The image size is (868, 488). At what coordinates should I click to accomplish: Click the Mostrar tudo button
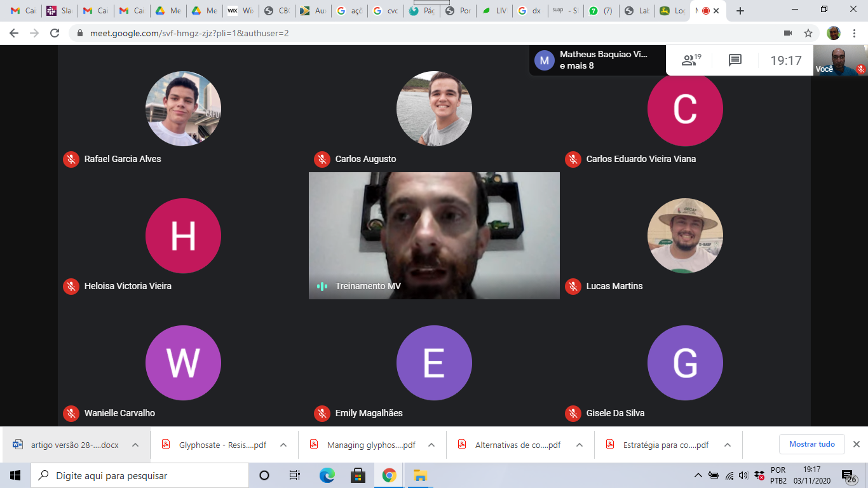811,444
